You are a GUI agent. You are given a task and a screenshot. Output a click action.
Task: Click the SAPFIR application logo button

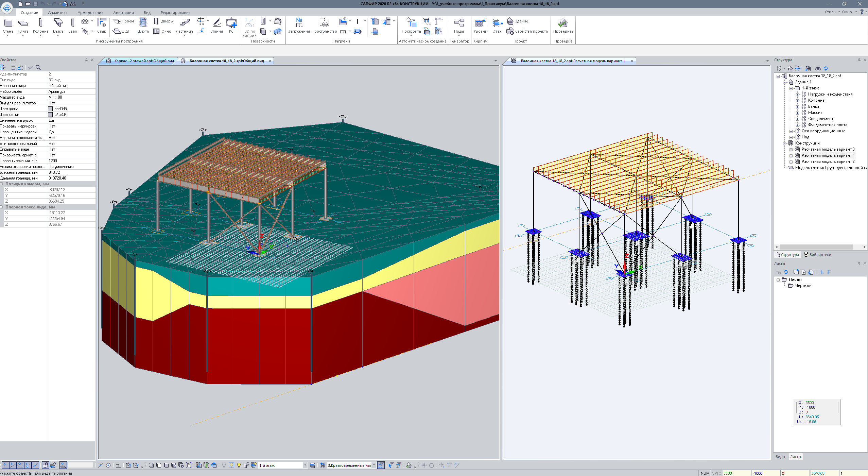pyautogui.click(x=7, y=7)
